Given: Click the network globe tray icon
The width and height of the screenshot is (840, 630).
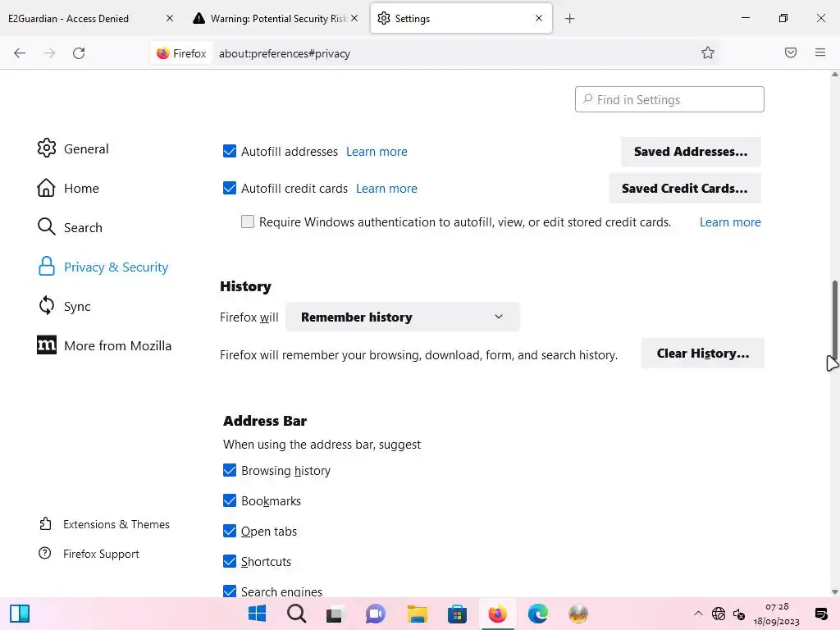Looking at the screenshot, I should 719,614.
